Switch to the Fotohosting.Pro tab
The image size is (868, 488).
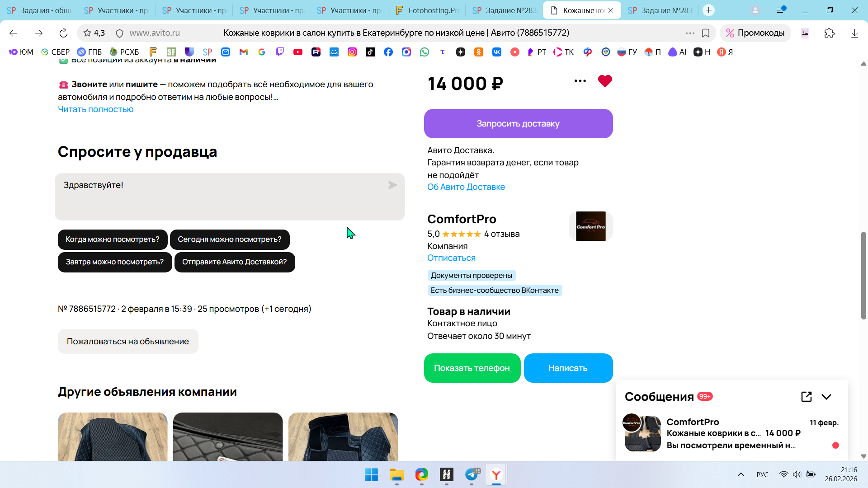[426, 10]
